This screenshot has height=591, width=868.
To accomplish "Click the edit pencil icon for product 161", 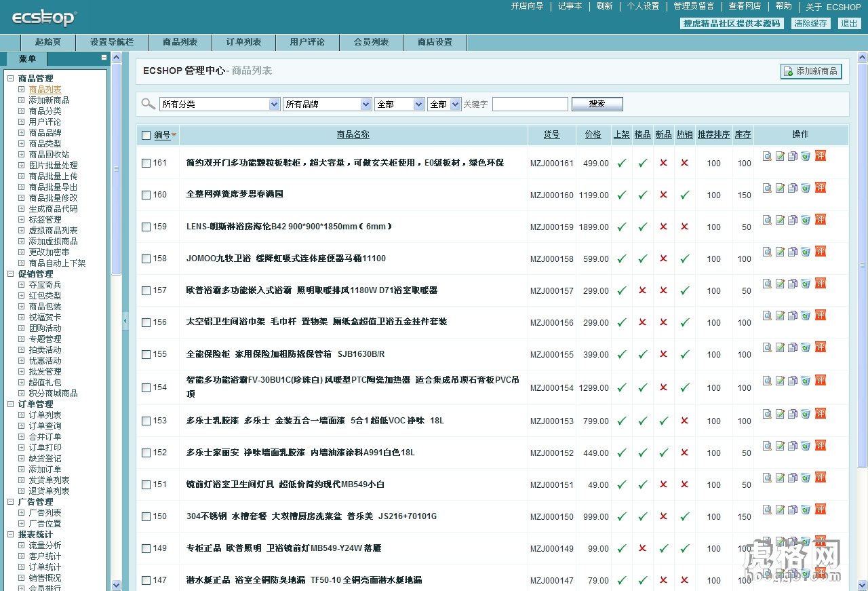I will (780, 156).
